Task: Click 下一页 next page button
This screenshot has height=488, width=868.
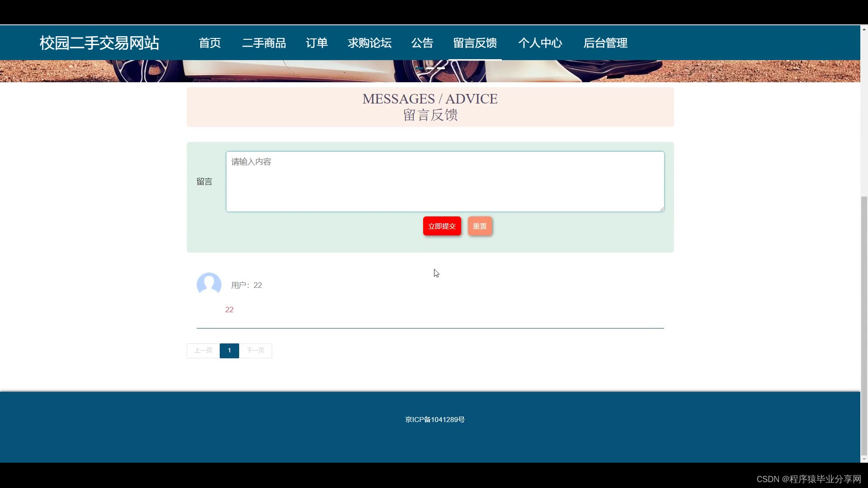Action: pos(255,351)
